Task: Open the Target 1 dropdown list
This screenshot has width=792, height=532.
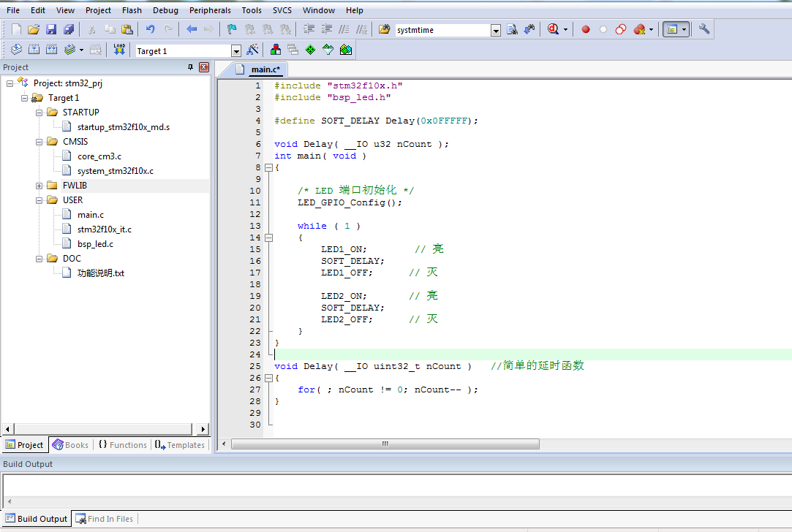Action: tap(235, 51)
